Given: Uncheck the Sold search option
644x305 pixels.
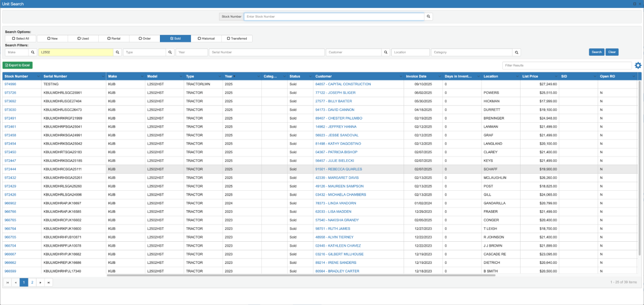Looking at the screenshot, I should tap(175, 39).
